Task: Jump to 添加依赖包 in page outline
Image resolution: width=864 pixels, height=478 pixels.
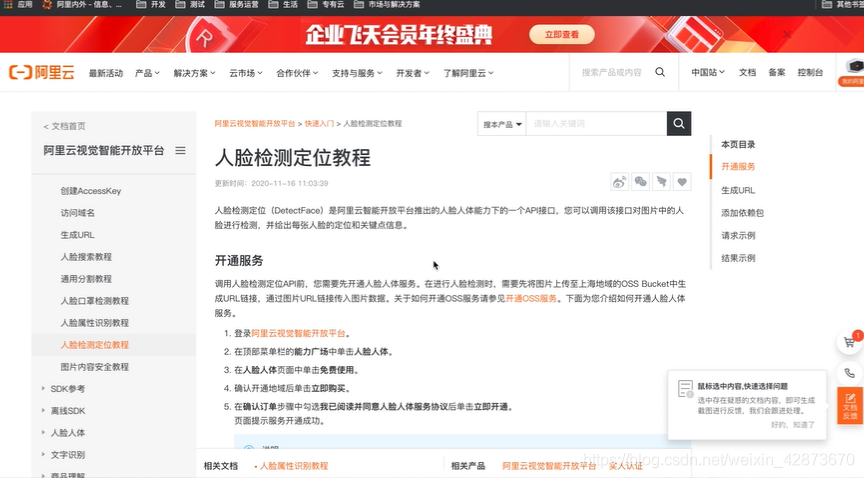Action: point(742,213)
